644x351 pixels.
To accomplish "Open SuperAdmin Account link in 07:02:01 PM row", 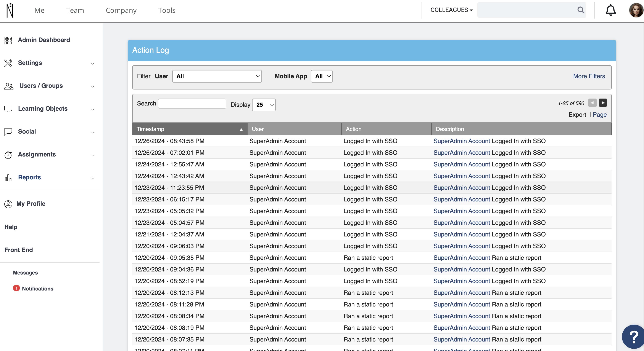I will coord(462,153).
